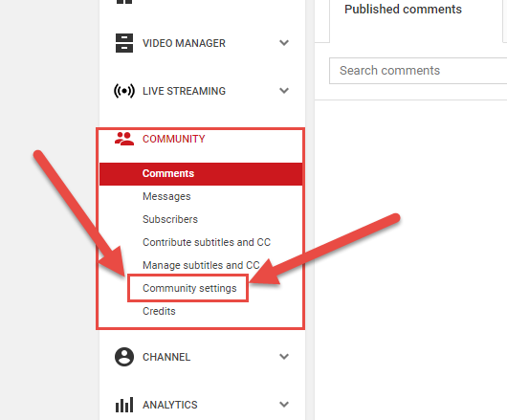The height and width of the screenshot is (420, 507).
Task: Open Contribute subtitles and CC
Action: [207, 242]
